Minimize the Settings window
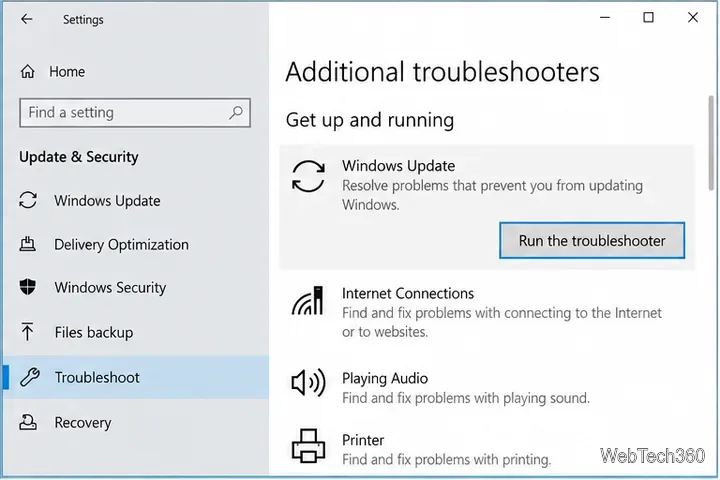The width and height of the screenshot is (720, 480). coord(605,17)
